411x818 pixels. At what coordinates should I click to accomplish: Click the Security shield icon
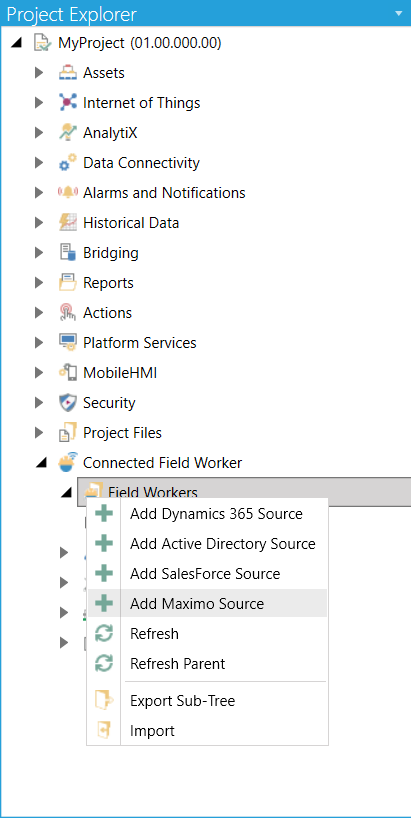click(68, 403)
